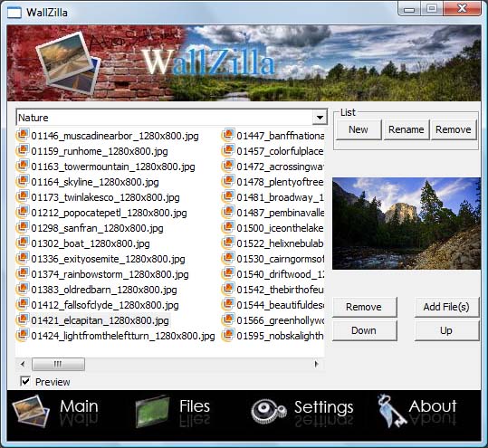Screen dimensions: 488x448
Task: Toggle the Preview checkbox
Action: (x=25, y=381)
